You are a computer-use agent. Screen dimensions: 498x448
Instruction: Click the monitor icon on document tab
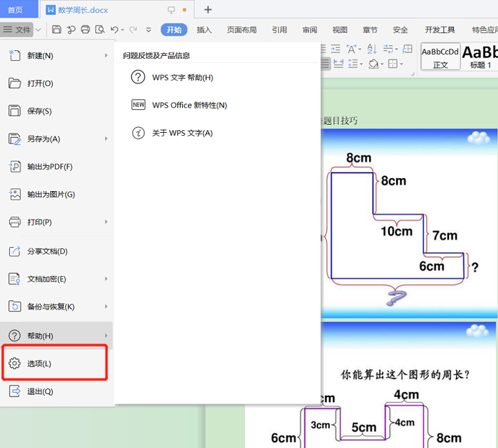click(x=171, y=10)
